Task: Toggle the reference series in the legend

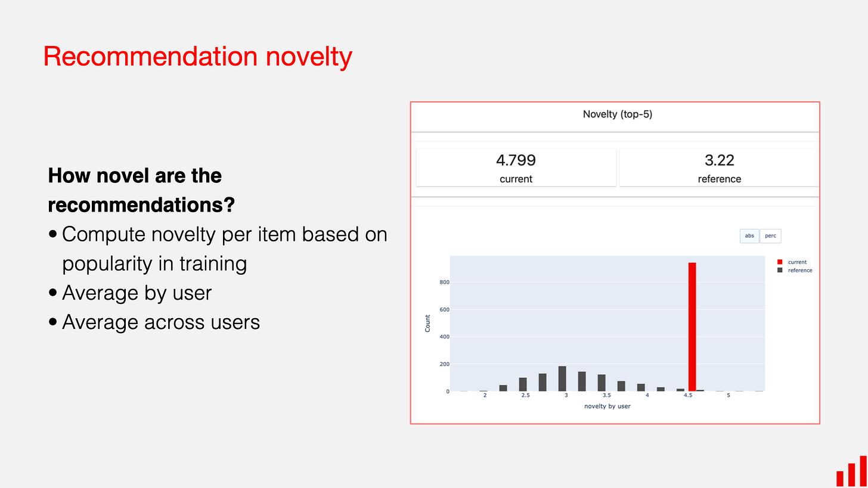Action: point(800,270)
